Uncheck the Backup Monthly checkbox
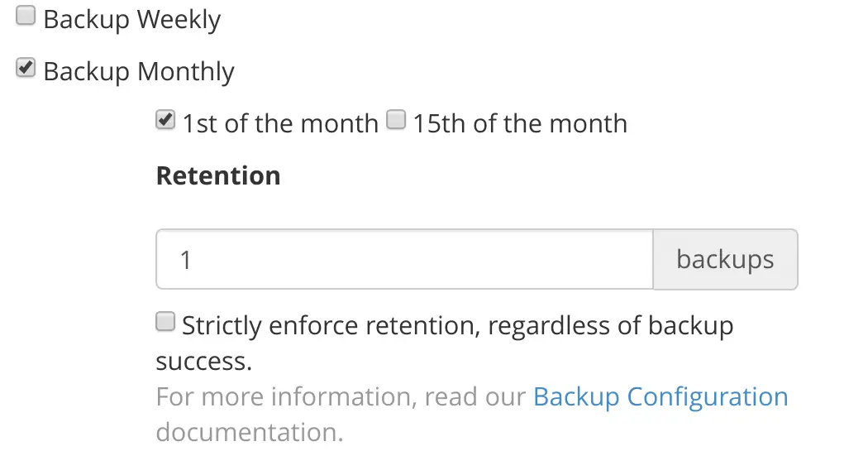Image resolution: width=868 pixels, height=451 pixels. tap(26, 69)
